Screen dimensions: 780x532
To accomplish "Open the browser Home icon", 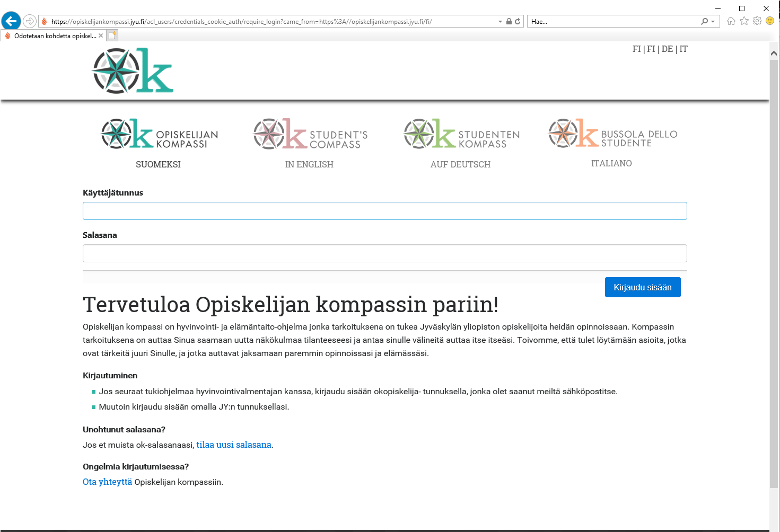I will [x=731, y=21].
